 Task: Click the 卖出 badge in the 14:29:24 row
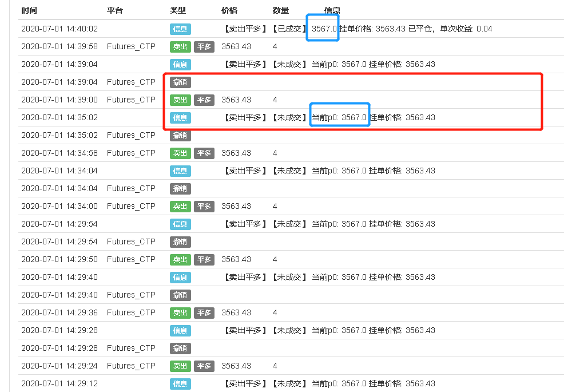(180, 366)
